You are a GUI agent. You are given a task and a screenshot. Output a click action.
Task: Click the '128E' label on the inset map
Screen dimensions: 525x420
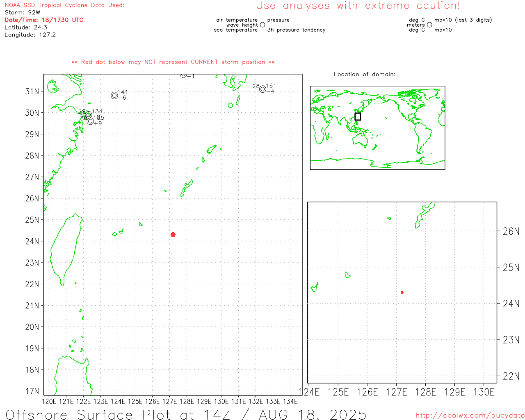click(426, 392)
